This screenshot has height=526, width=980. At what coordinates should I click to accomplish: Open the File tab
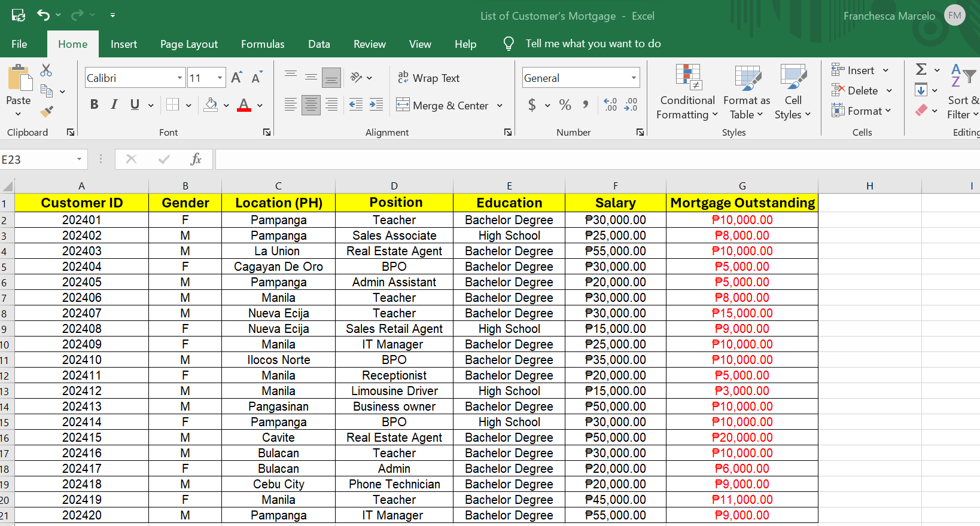point(19,44)
